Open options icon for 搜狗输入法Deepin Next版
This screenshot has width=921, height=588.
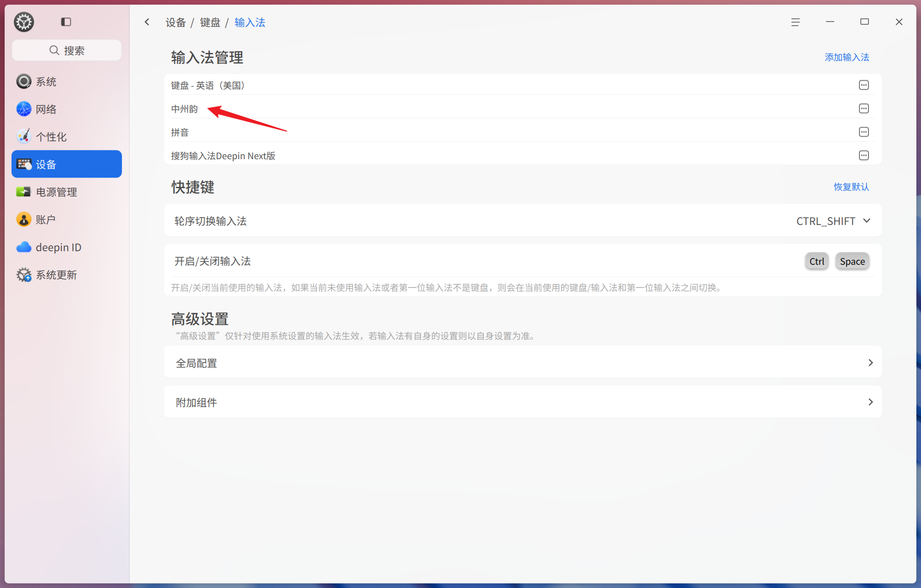(x=863, y=156)
